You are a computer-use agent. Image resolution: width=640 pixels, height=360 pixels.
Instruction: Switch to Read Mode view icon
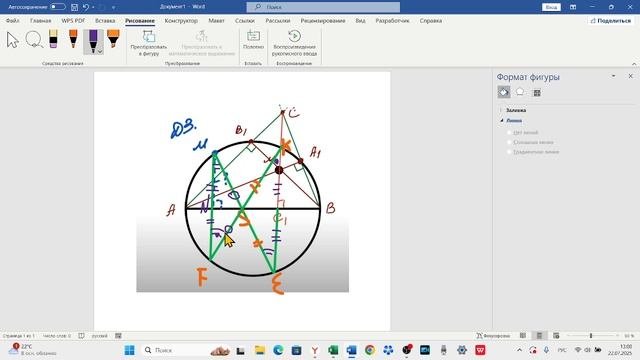coord(522,336)
